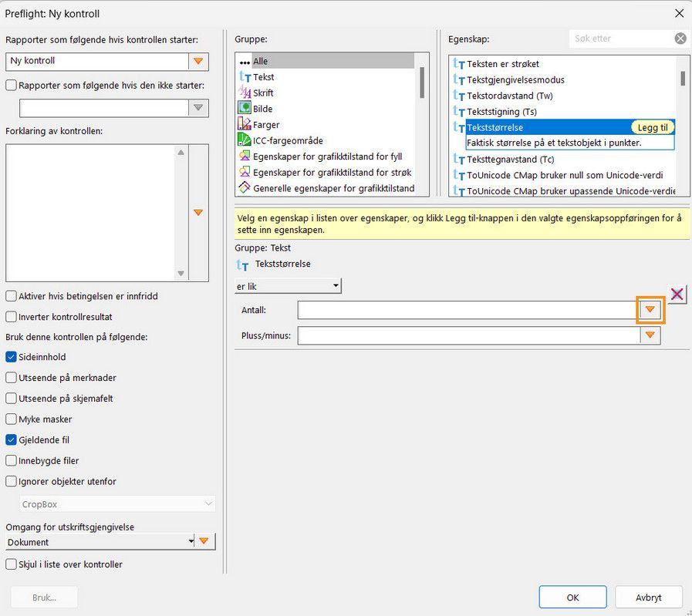Click the Bilde group icon

(245, 109)
